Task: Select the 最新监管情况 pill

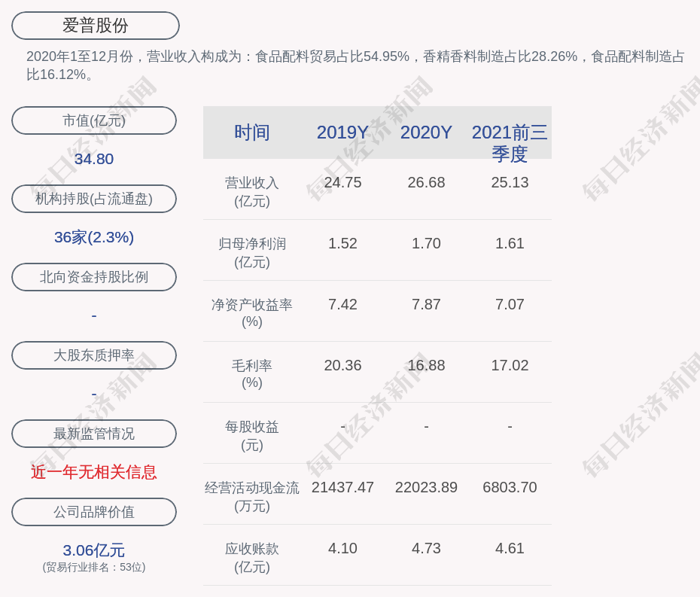Action: pyautogui.click(x=94, y=434)
